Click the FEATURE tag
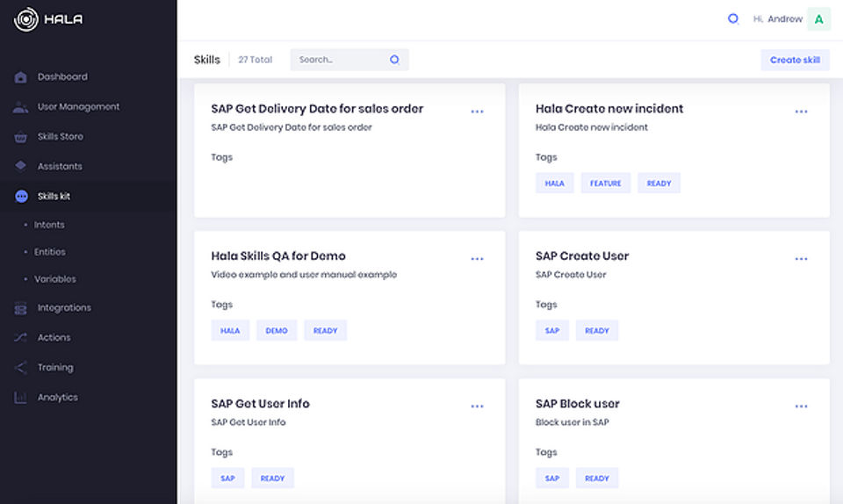 click(605, 184)
